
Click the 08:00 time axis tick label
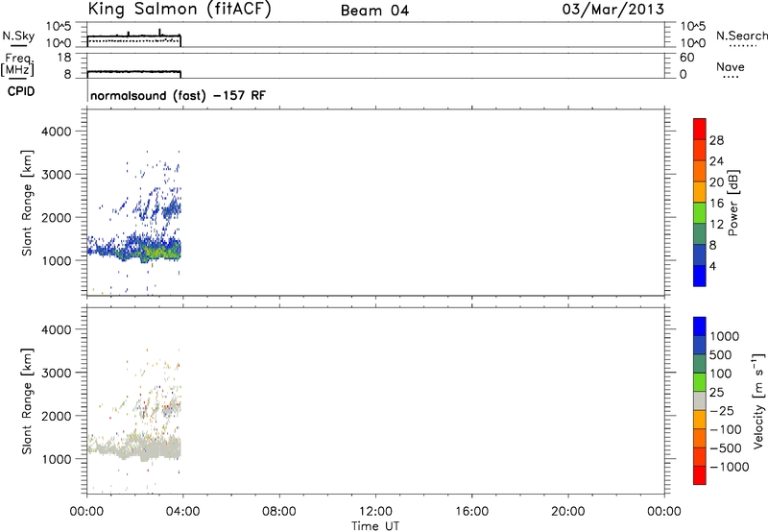pos(279,512)
